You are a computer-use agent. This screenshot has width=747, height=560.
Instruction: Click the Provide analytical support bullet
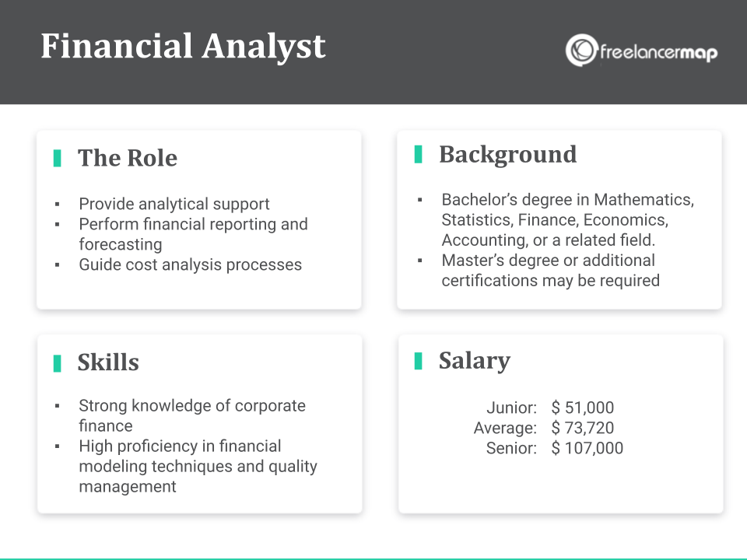click(174, 204)
